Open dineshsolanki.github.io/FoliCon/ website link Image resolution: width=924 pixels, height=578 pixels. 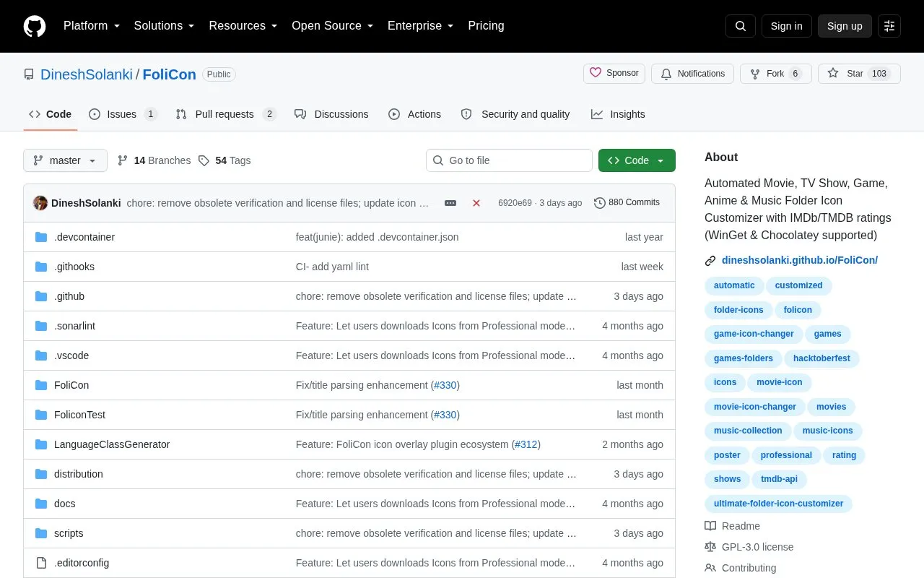coord(800,261)
